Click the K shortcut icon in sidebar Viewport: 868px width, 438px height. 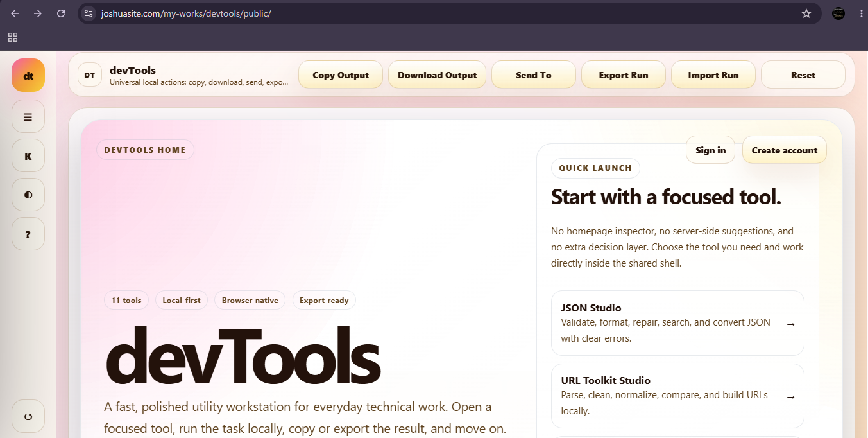click(x=28, y=156)
